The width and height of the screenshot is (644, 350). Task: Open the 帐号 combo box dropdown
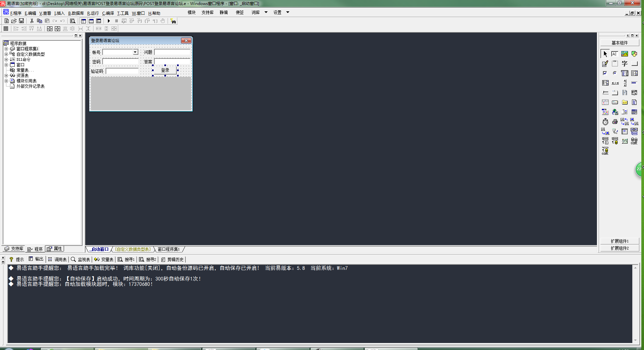point(135,52)
